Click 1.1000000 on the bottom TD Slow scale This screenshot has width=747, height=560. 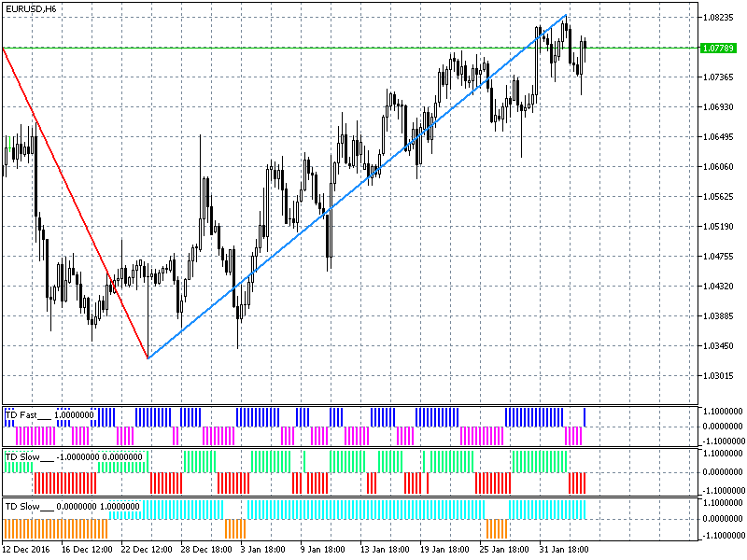723,502
